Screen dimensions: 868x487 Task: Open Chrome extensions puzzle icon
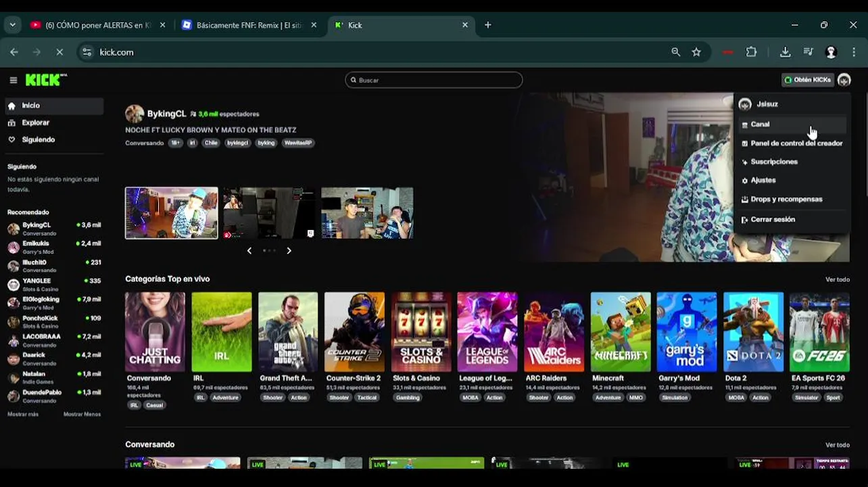tap(751, 52)
